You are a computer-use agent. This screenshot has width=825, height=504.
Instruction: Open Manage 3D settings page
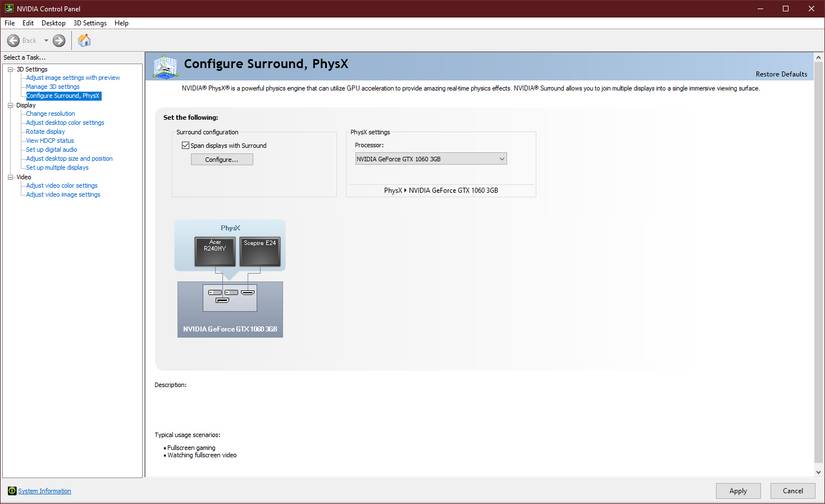[53, 87]
